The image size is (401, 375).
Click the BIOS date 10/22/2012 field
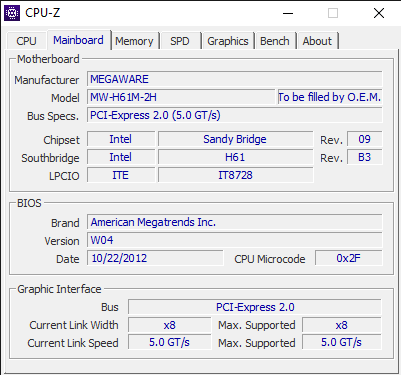coord(155,258)
